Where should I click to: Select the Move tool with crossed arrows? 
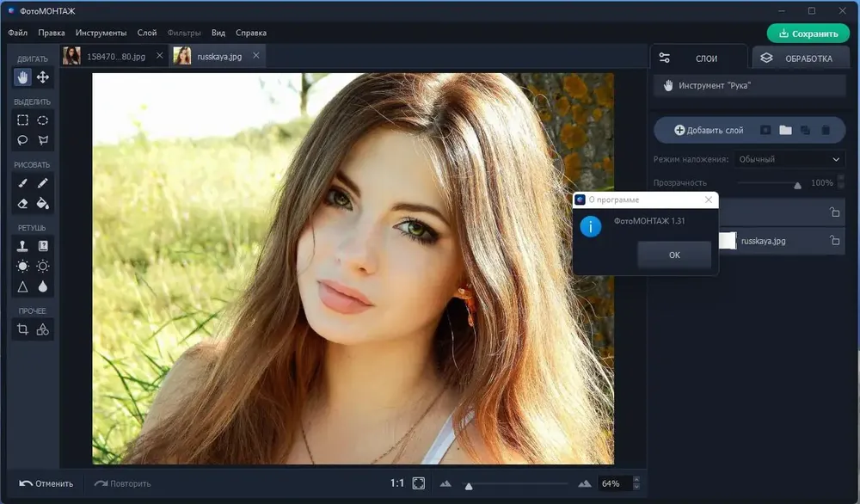43,77
